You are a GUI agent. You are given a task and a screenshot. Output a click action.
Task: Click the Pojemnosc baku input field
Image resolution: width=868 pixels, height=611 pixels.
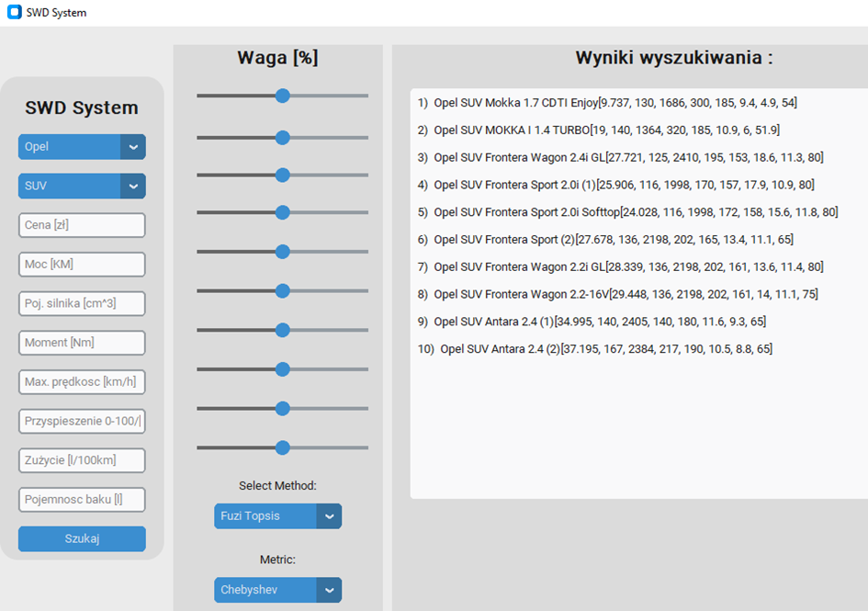click(81, 499)
